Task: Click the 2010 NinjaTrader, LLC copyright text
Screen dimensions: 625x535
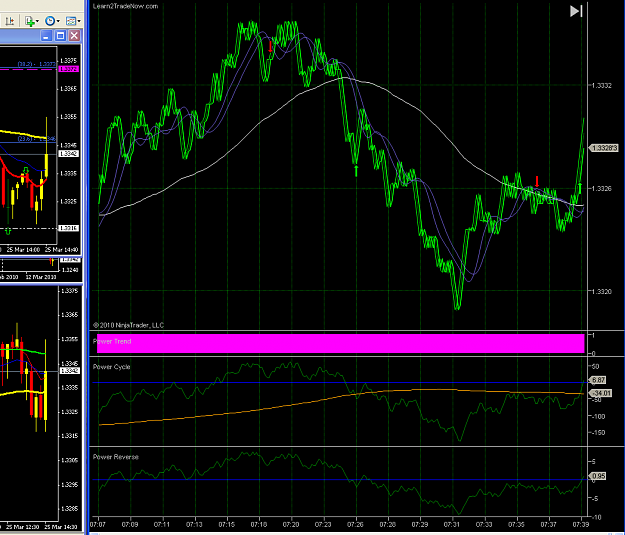Action: pos(128,325)
